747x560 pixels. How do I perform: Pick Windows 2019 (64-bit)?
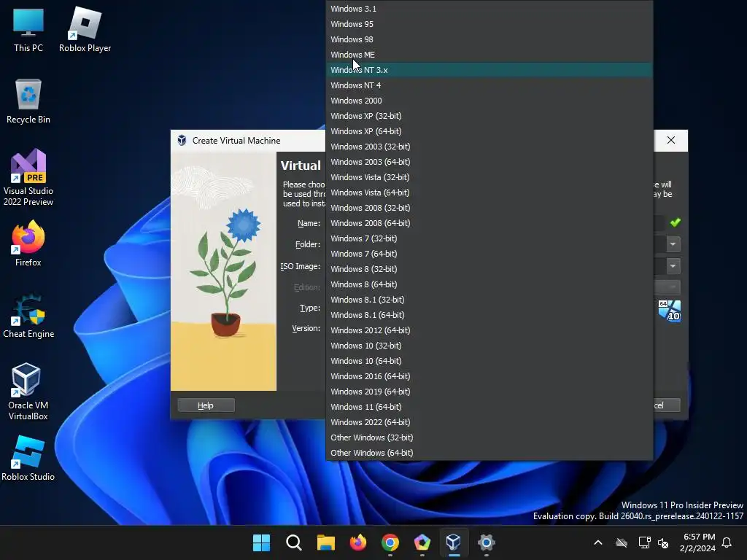click(x=489, y=392)
